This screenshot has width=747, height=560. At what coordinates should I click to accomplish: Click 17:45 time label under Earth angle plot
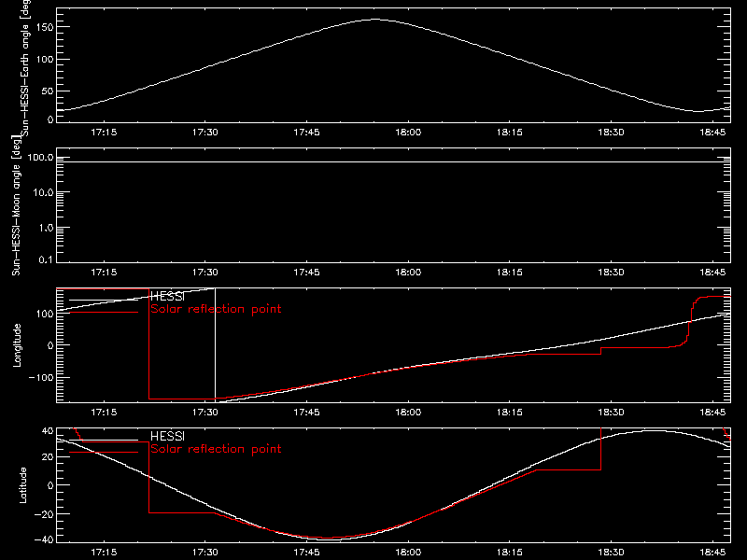307,133
